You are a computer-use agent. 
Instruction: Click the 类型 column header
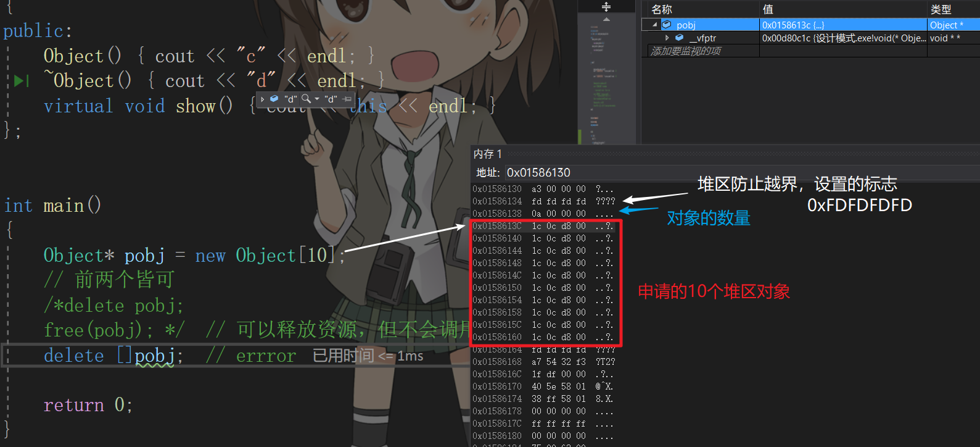pos(941,9)
